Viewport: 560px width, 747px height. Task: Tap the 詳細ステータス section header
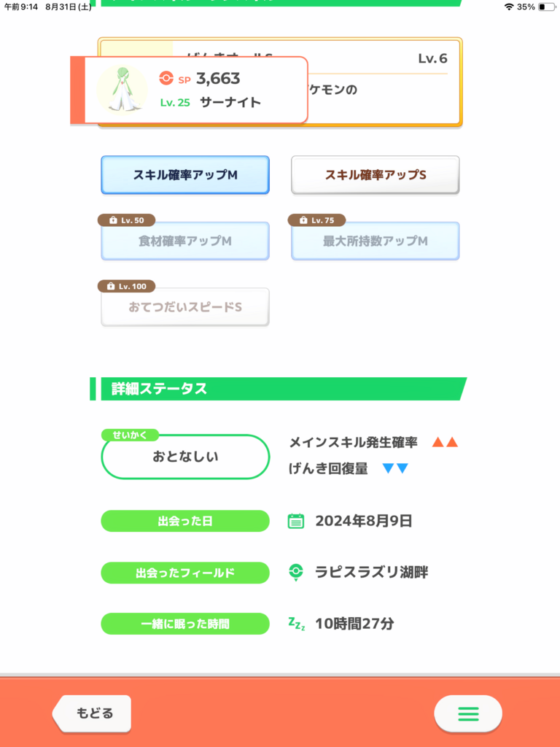coord(279,389)
